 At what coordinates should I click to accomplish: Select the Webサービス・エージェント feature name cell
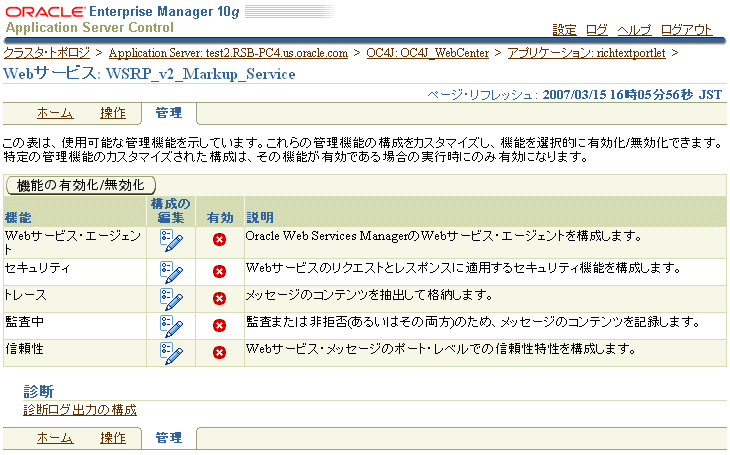(73, 243)
